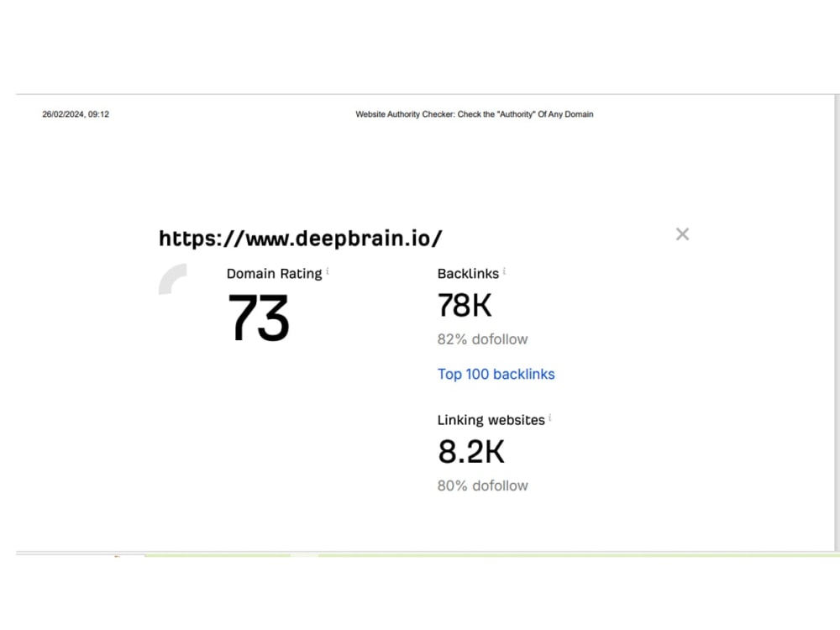Click the Domain Rating gauge arc
The height and width of the screenshot is (630, 840).
[x=172, y=279]
